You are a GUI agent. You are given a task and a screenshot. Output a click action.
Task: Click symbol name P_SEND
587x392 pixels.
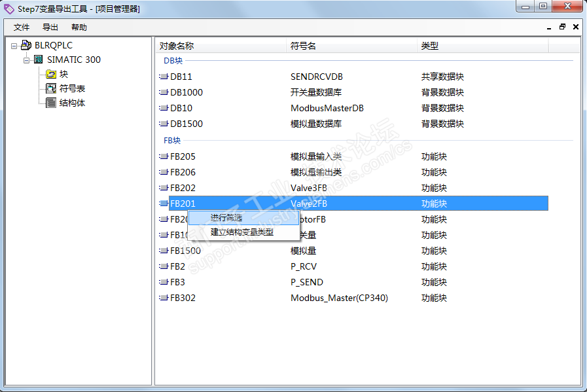pos(307,282)
